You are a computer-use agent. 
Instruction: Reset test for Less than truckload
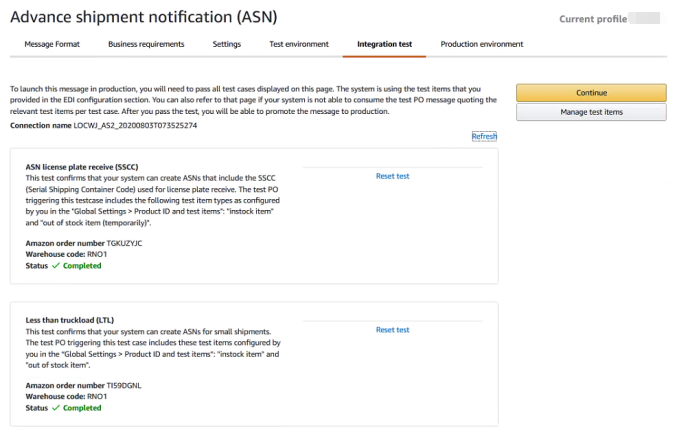click(392, 330)
